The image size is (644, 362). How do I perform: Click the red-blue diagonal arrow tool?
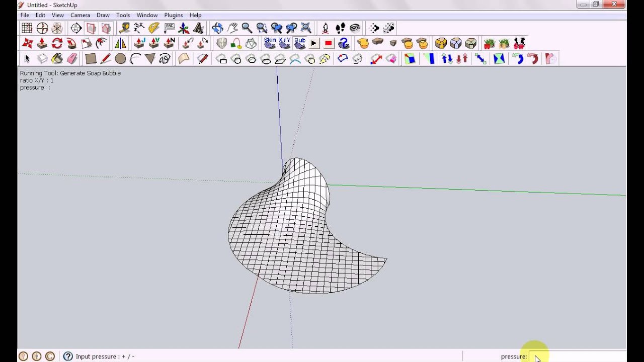pyautogui.click(x=376, y=59)
